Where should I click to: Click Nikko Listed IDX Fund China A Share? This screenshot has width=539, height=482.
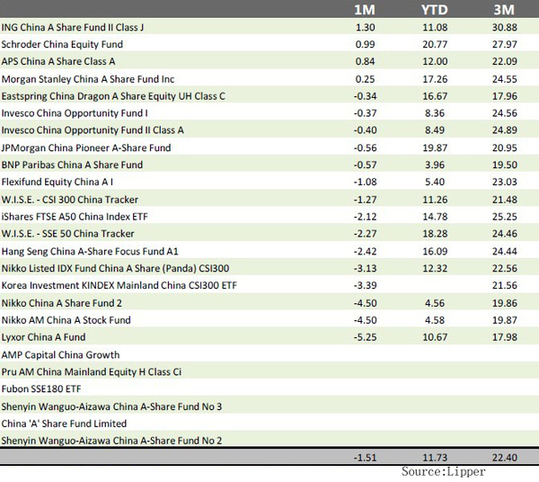pos(115,269)
